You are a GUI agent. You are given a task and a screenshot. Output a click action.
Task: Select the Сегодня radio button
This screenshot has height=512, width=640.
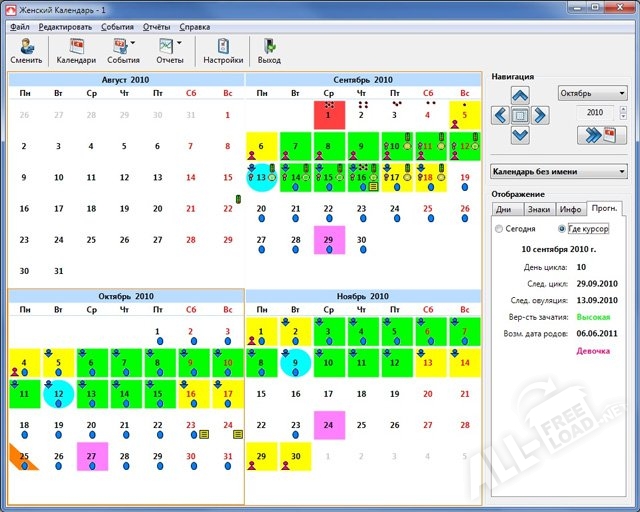coord(500,229)
